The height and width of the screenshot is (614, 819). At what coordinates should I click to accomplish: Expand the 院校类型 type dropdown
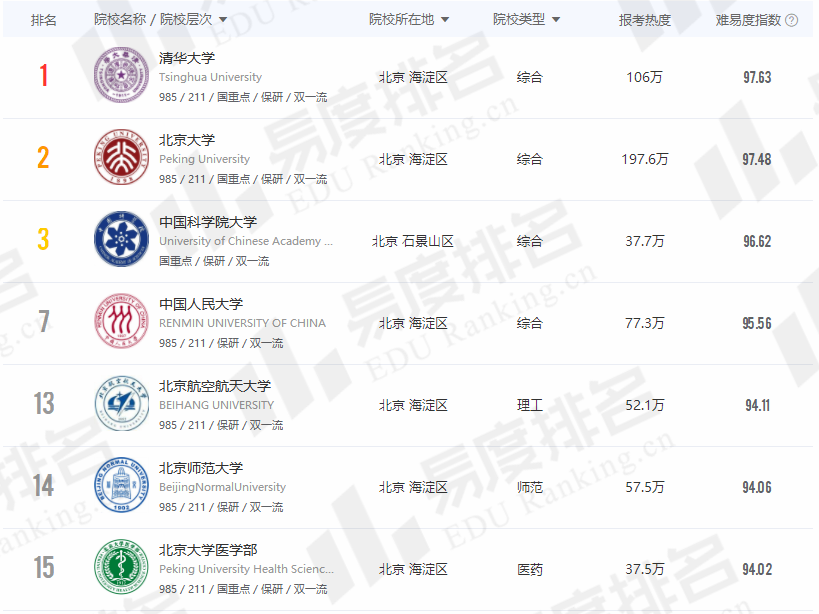pyautogui.click(x=555, y=20)
